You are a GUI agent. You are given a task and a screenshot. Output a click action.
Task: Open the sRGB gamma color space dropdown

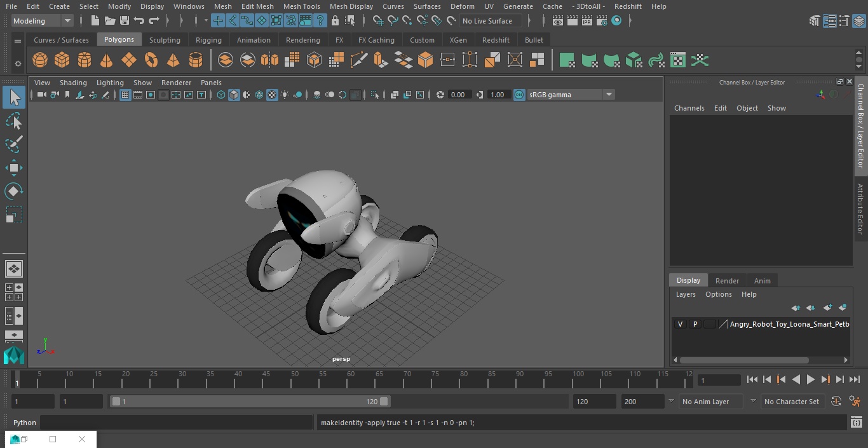pos(571,95)
